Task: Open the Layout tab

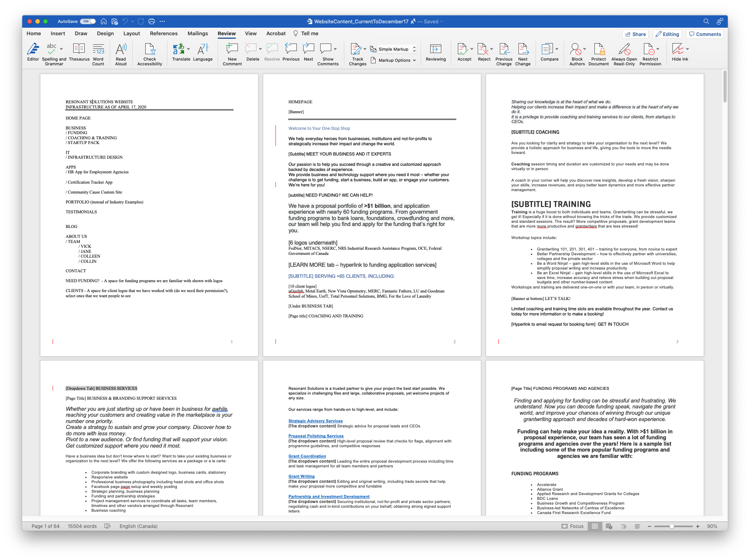Action: click(x=131, y=34)
